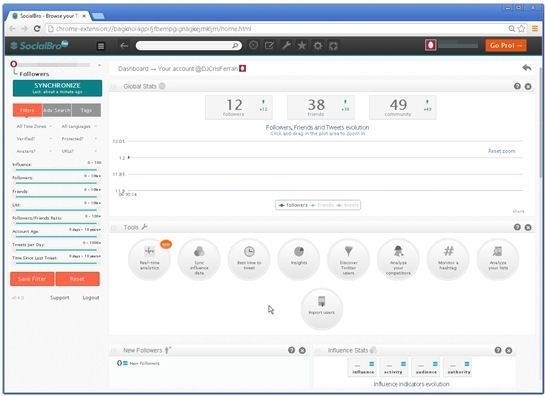Screen dimensions: 545x396
Task: Click the Tweets per Day range slider
Action: (56, 250)
